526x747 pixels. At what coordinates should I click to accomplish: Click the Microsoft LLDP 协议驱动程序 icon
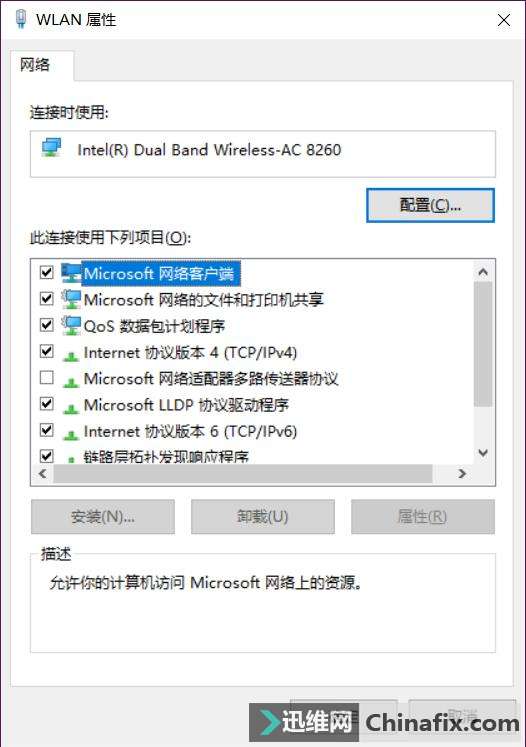71,407
